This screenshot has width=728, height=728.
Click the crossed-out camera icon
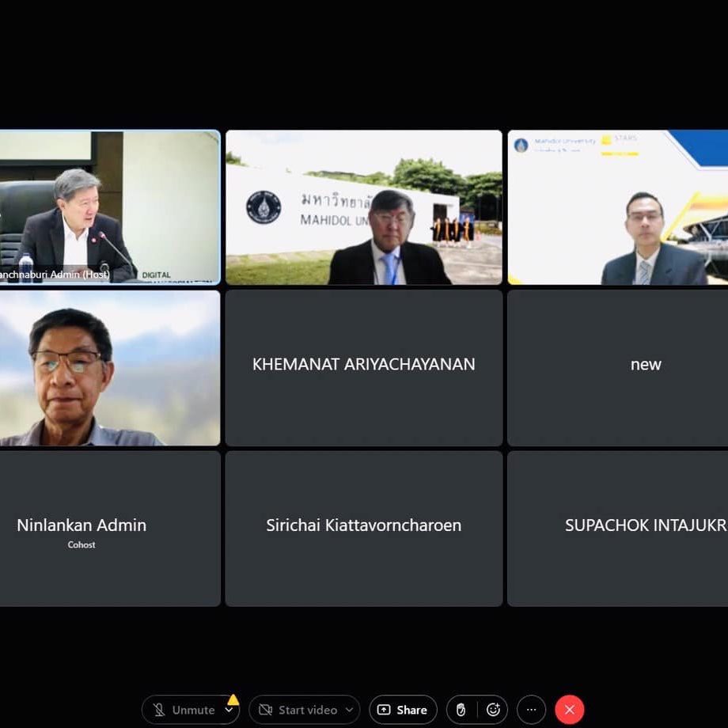pos(266,710)
